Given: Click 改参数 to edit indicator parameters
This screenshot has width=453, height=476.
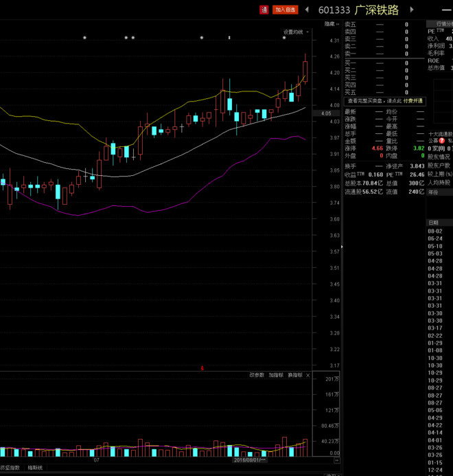Looking at the screenshot, I should [x=257, y=375].
